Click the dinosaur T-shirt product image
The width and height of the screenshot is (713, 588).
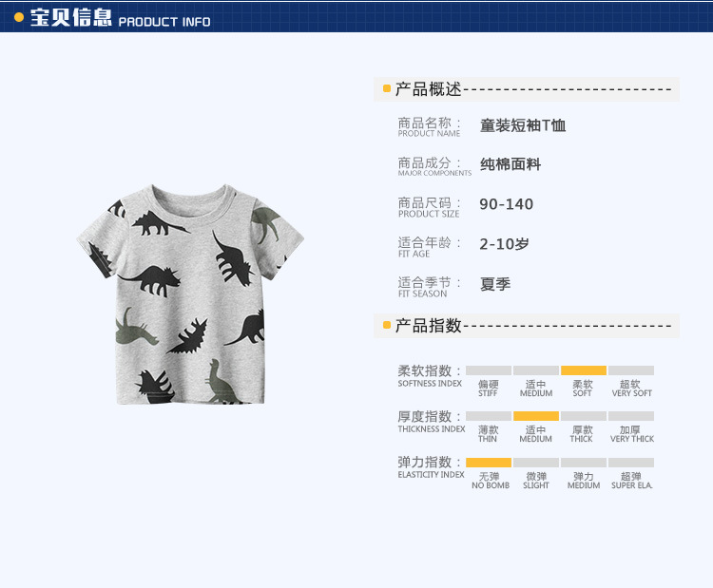190,294
